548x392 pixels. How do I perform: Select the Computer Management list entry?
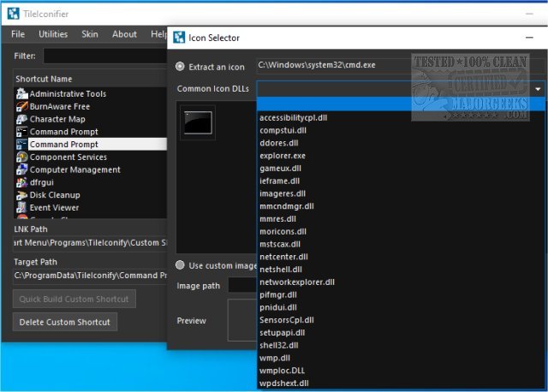pos(91,169)
